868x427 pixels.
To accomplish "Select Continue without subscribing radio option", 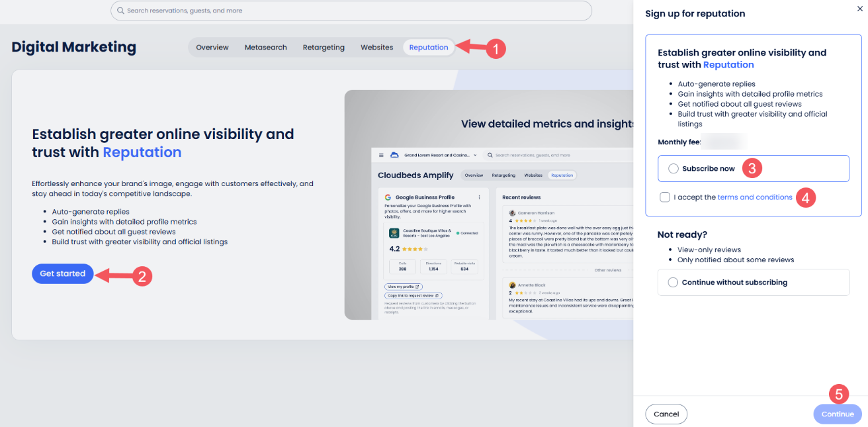I will [673, 283].
